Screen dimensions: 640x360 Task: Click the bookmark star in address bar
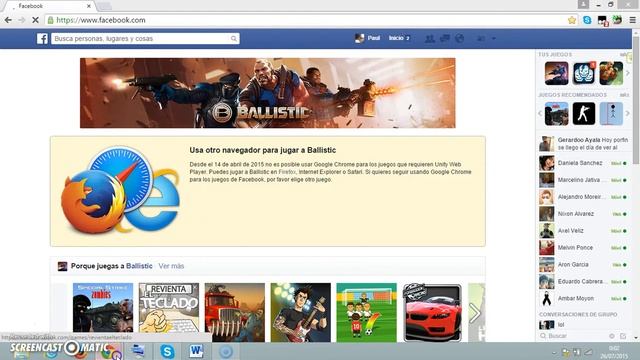(x=572, y=20)
